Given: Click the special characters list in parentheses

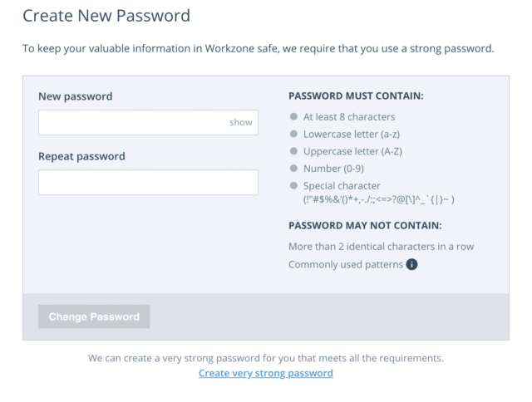Looking at the screenshot, I should point(379,199).
